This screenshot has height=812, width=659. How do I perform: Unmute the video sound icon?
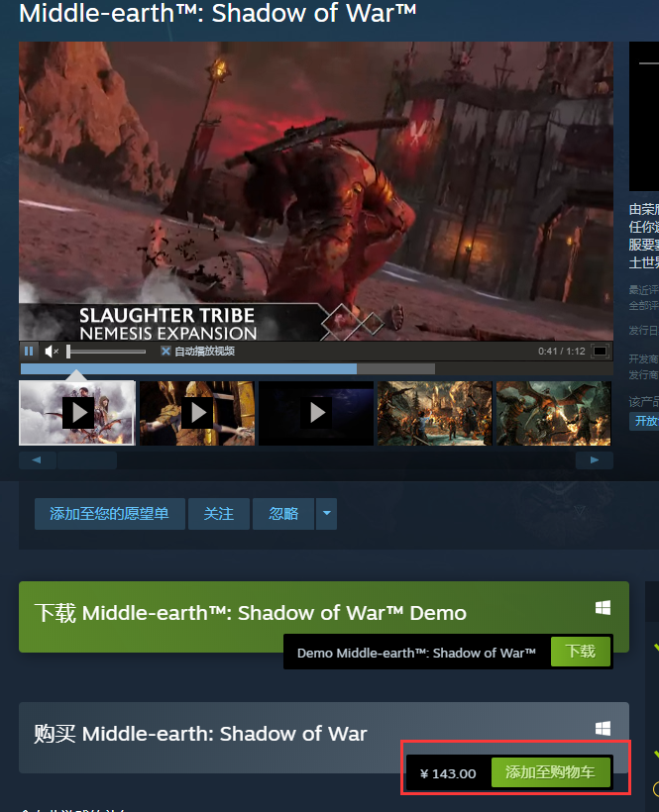tap(52, 352)
